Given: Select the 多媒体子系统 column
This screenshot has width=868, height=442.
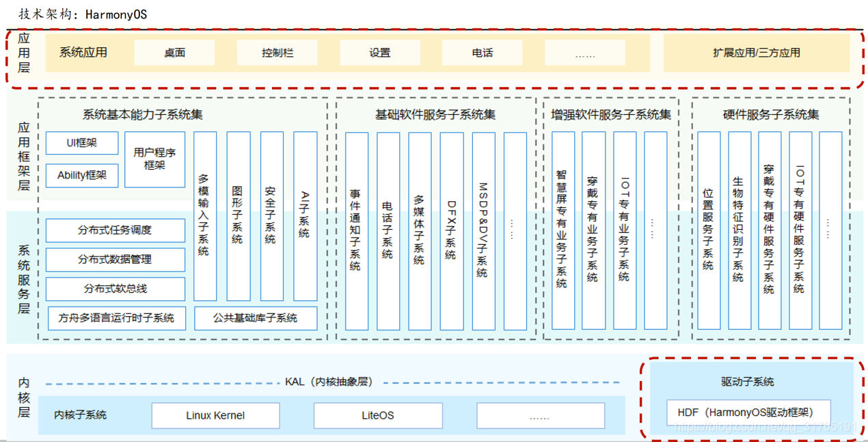Looking at the screenshot, I should coord(420,231).
